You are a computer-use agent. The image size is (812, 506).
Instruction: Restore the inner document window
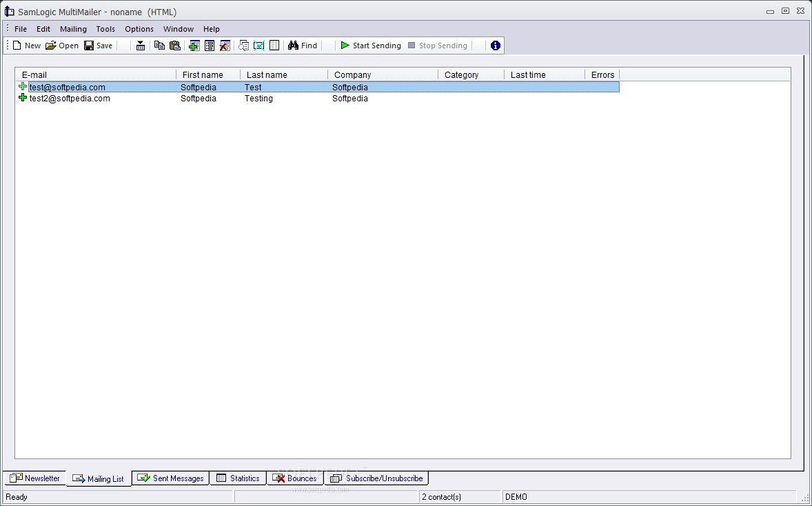click(x=786, y=11)
